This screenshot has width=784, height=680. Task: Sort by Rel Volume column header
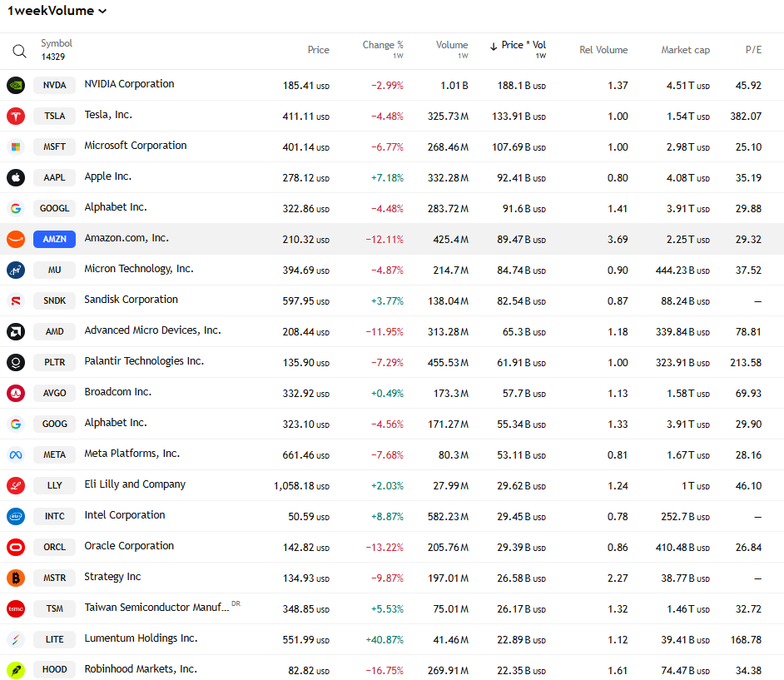pos(603,49)
